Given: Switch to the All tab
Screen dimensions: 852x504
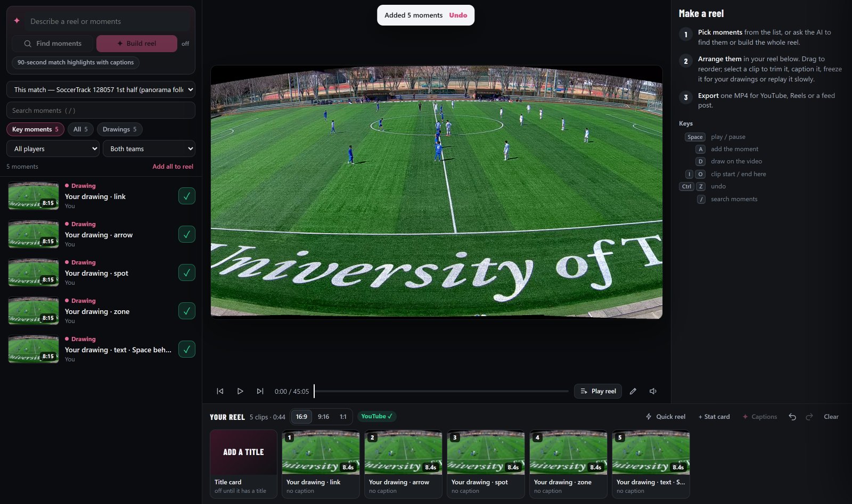Looking at the screenshot, I should tap(80, 129).
